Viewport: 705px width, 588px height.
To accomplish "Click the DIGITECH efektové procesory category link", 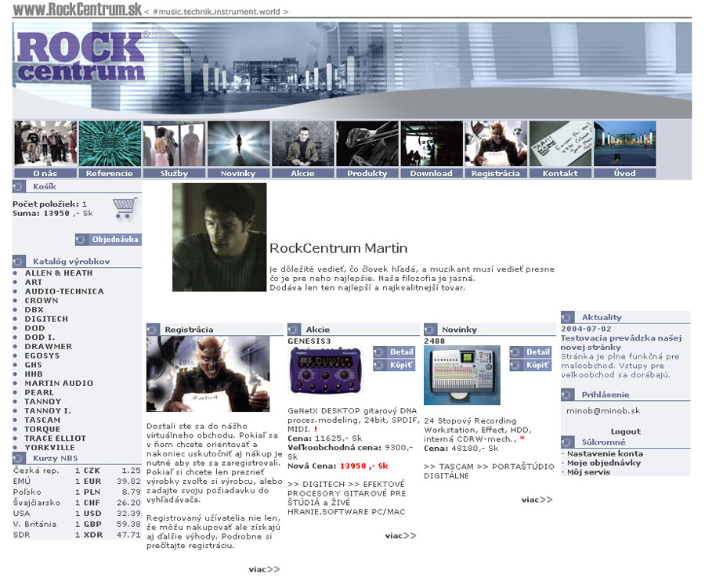I will [x=347, y=498].
